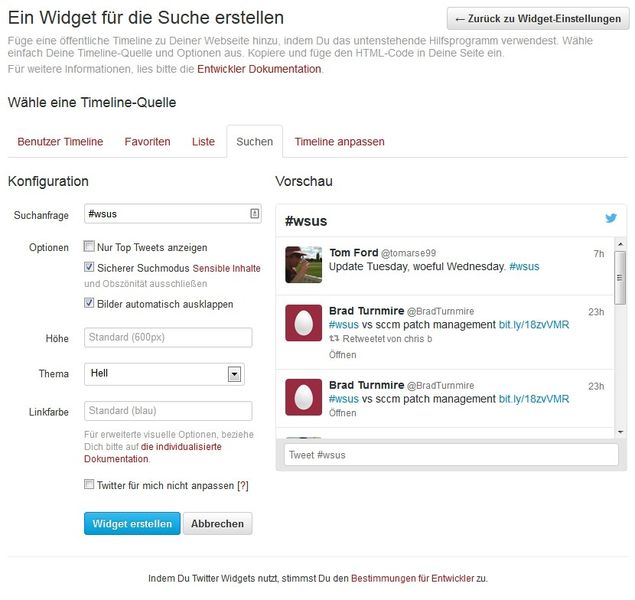Switch to the 'Liste' tab
Viewport: 635px width, 600px height.
click(203, 142)
